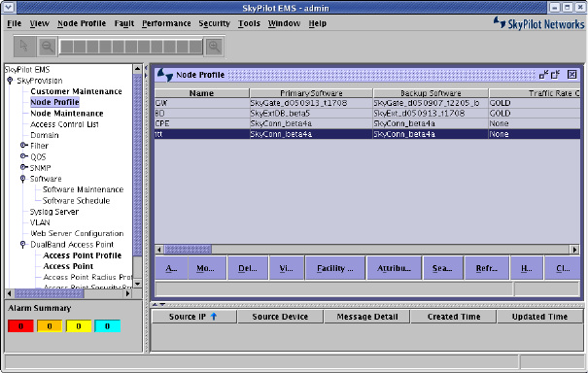Viewport: 588px width, 373px height.
Task: Maximize the Node Profile internal frame
Action: coord(555,75)
